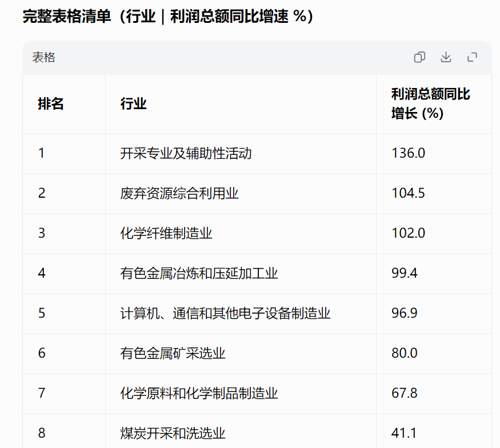The image size is (500, 448).
Task: Click rank number 2 in 排名 column
Action: click(x=42, y=193)
